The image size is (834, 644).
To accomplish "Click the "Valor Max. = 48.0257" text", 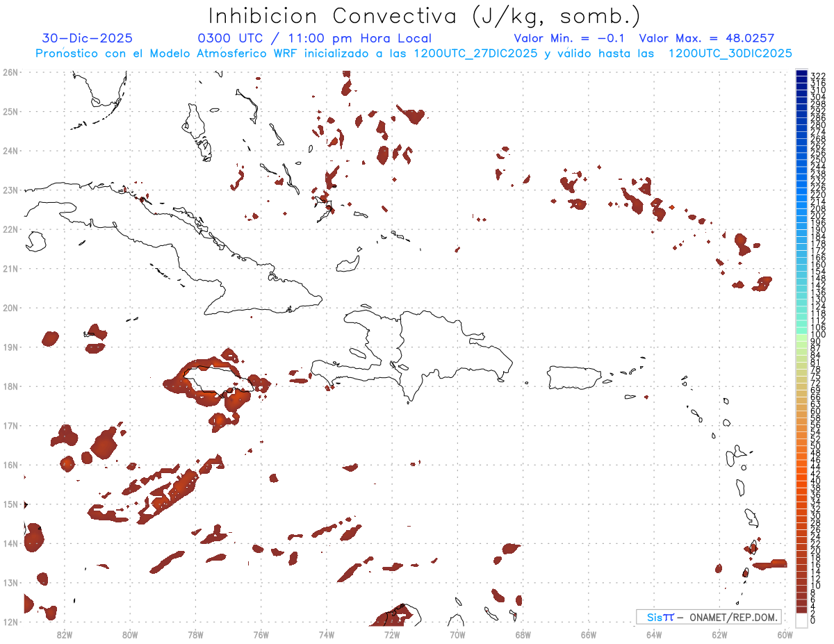I will click(707, 38).
